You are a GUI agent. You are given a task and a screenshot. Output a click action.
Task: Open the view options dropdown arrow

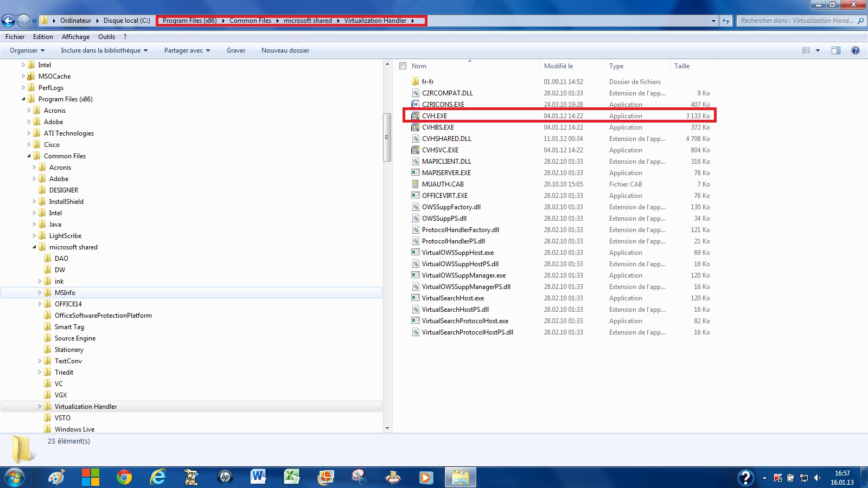click(x=818, y=50)
